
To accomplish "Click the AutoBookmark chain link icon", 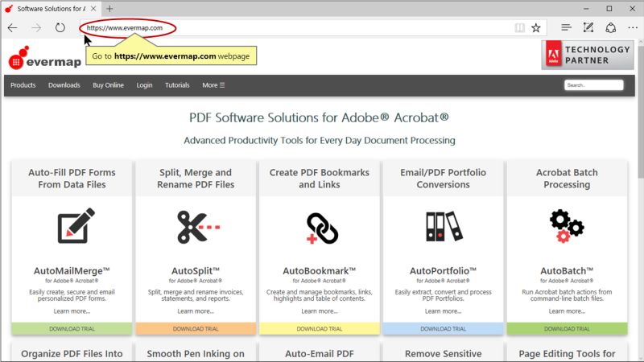I will click(x=322, y=228).
